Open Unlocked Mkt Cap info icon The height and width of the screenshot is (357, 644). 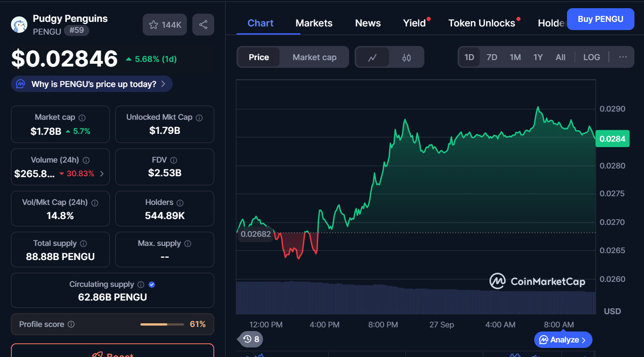click(199, 117)
